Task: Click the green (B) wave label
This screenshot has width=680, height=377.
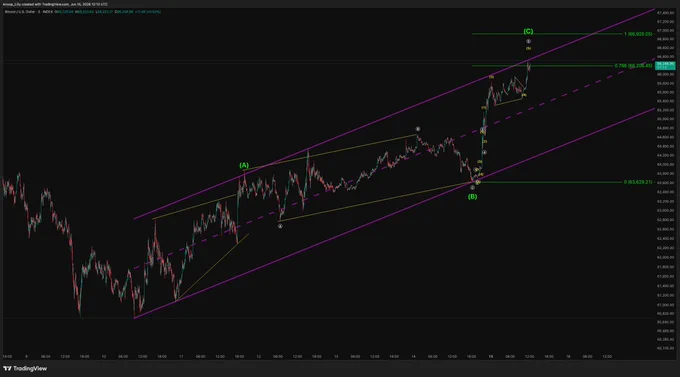Action: [472, 197]
